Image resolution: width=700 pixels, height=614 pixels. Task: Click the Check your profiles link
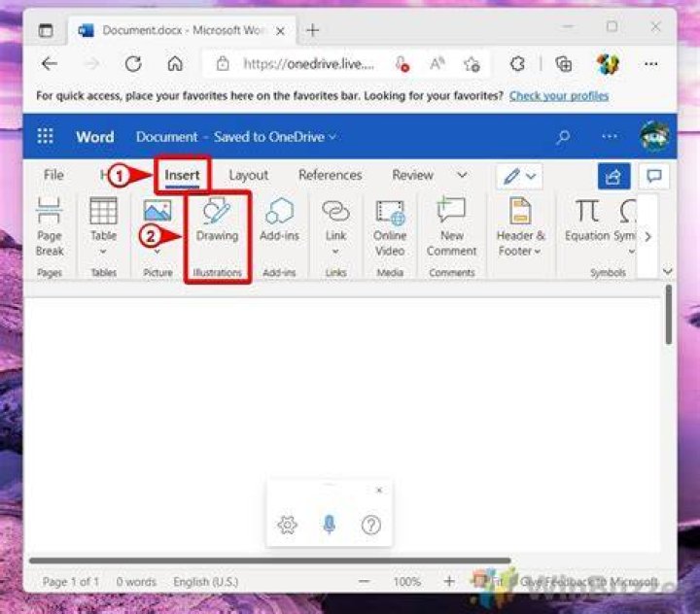point(559,95)
